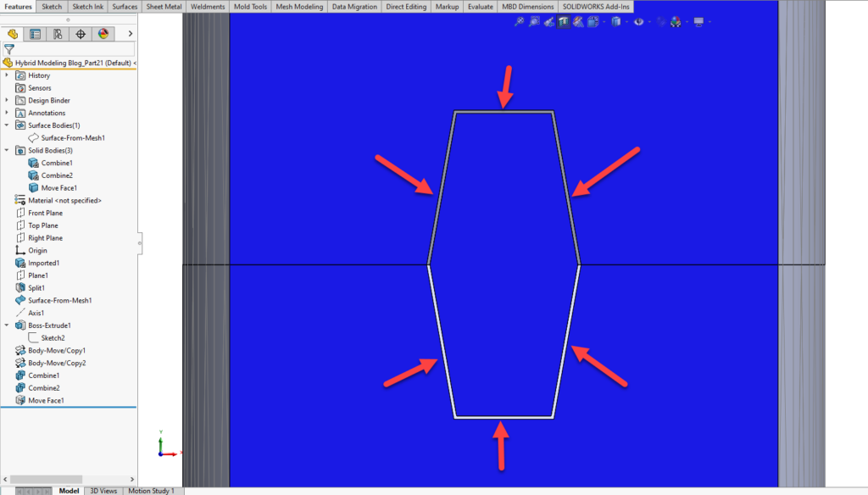Open the Evaluate ribbon tab
Screen dimensions: 868x495
coord(481,6)
